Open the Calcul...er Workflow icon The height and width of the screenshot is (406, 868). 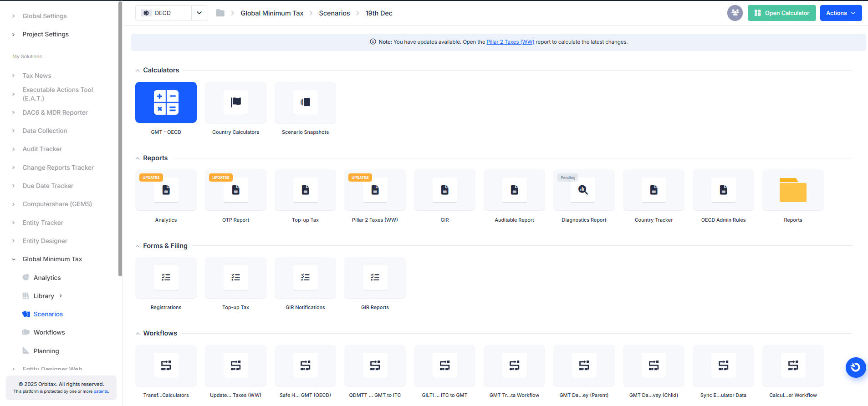pos(793,365)
